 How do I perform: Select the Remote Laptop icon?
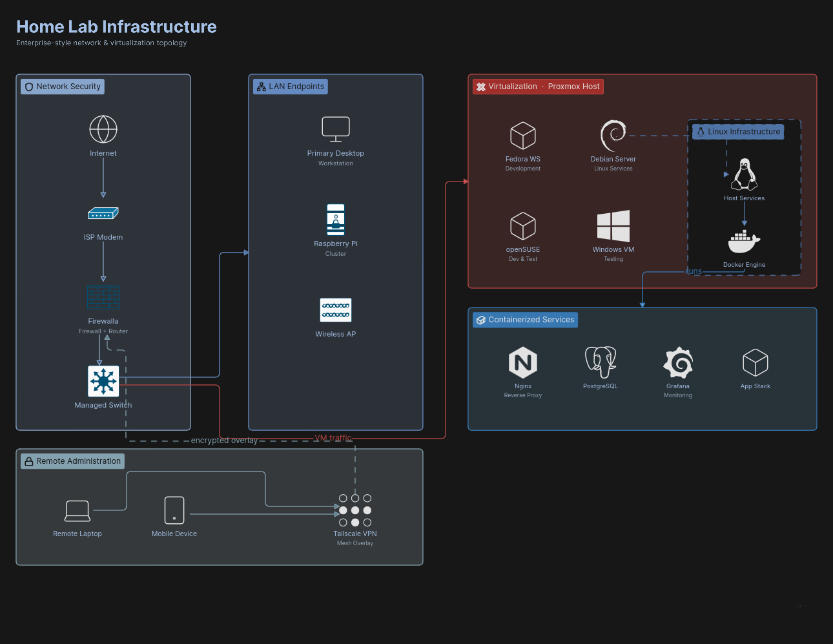tap(77, 510)
